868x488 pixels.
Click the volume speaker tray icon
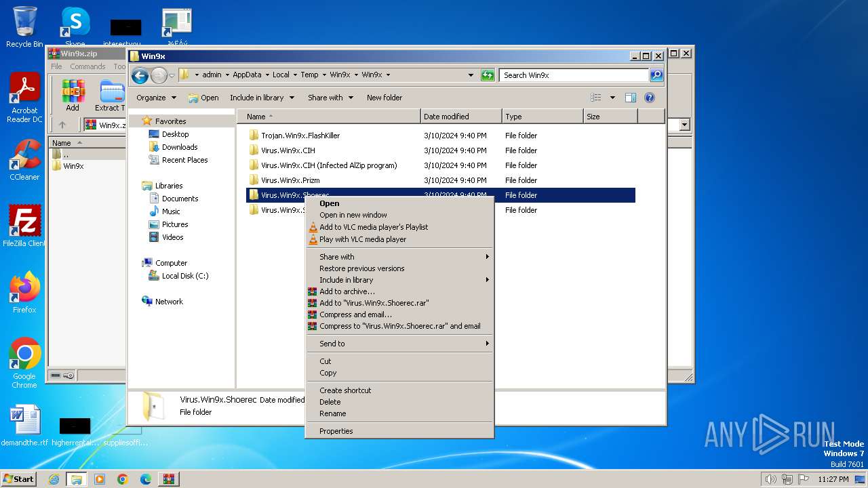pyautogui.click(x=770, y=479)
